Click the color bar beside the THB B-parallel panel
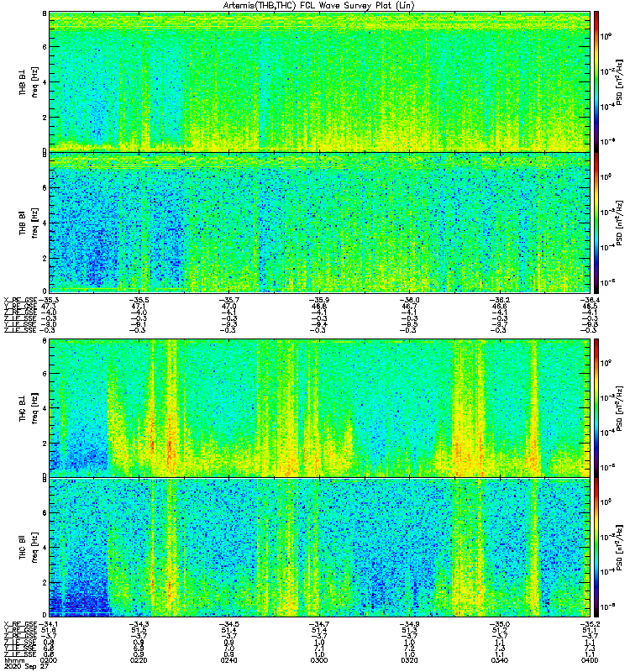Screen dimensions: 630x672 tap(596, 223)
